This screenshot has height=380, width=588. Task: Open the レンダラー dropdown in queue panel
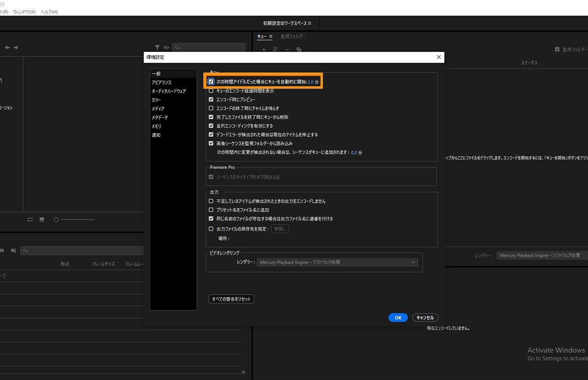click(x=542, y=255)
